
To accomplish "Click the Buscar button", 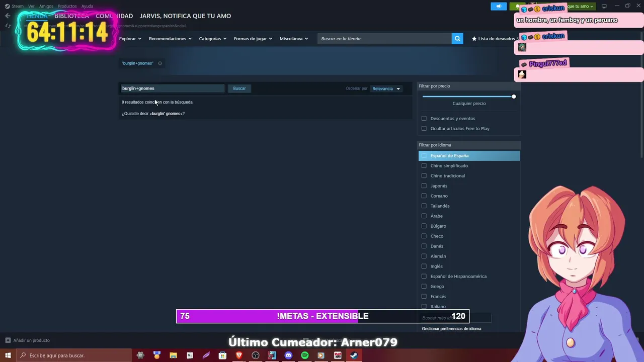I will [239, 88].
